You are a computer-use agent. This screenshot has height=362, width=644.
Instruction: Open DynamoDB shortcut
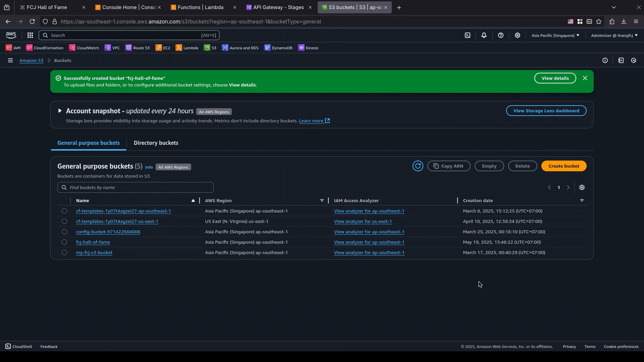[x=278, y=48]
